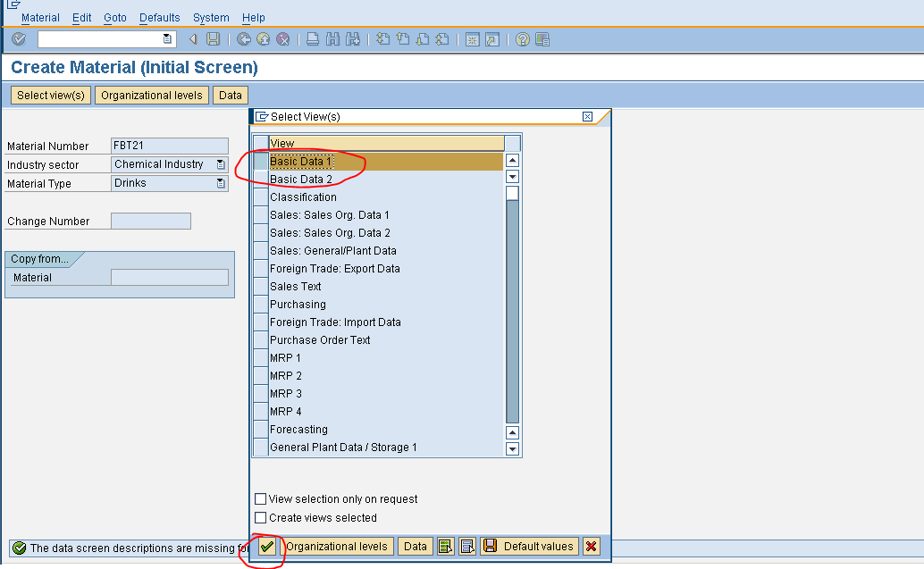Click the Save icon in the toolbar
924x569 pixels.
[212, 38]
